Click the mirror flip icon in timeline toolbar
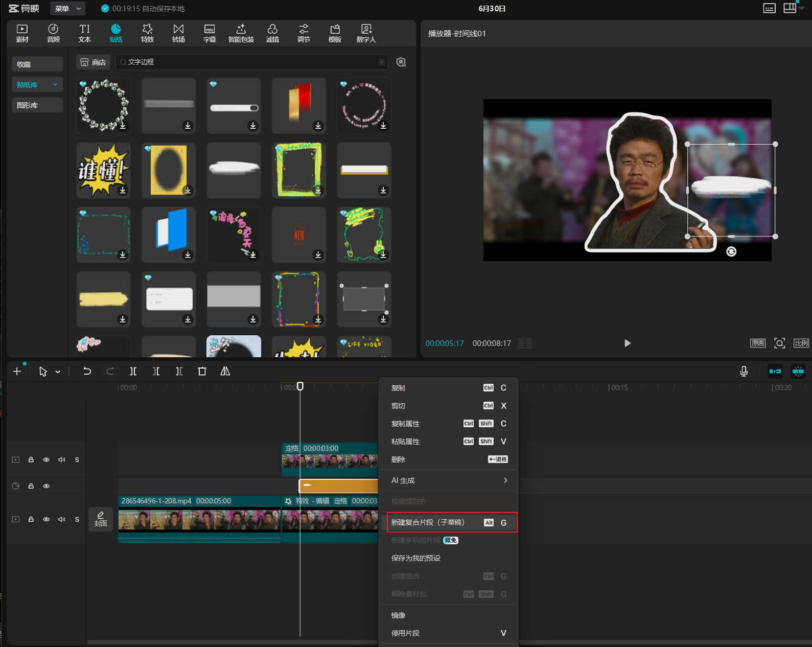The height and width of the screenshot is (647, 812). point(225,372)
